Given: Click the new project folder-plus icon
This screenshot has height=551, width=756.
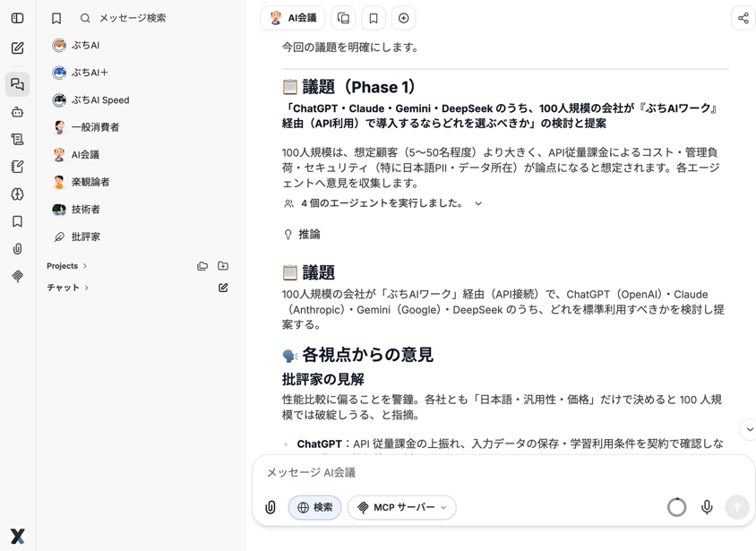Looking at the screenshot, I should click(x=223, y=265).
